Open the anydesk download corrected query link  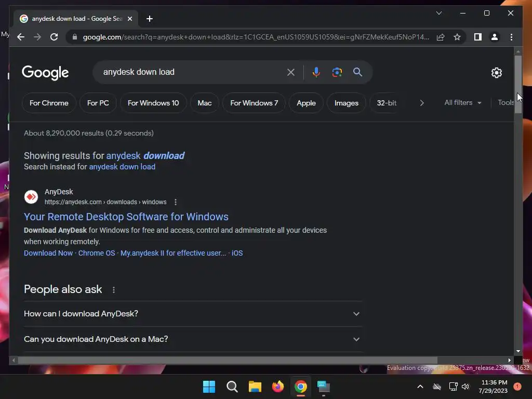(145, 155)
